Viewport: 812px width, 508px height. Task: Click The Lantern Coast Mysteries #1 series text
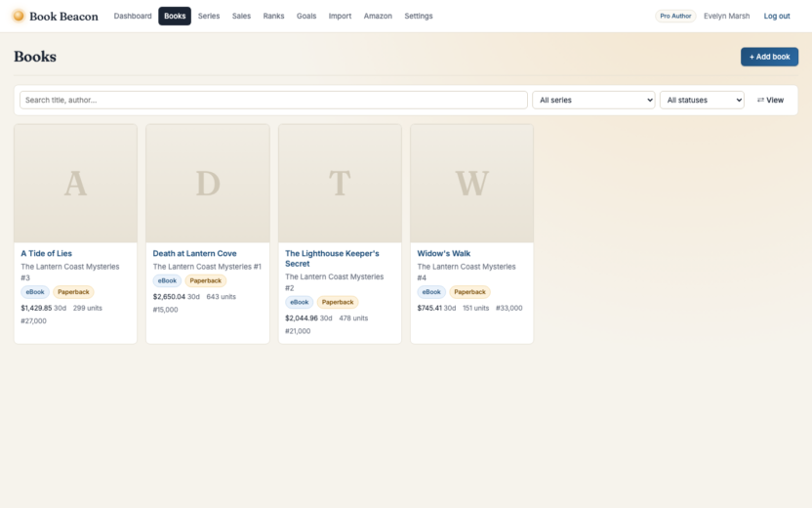207,267
